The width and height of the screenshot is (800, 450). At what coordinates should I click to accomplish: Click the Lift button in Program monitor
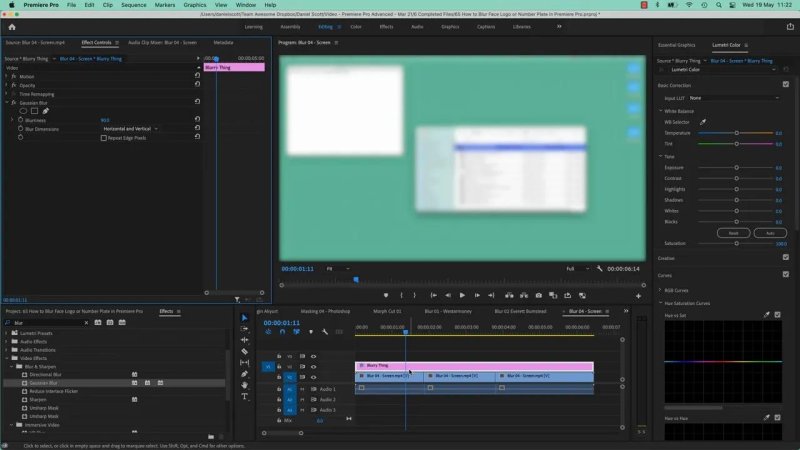coord(509,295)
